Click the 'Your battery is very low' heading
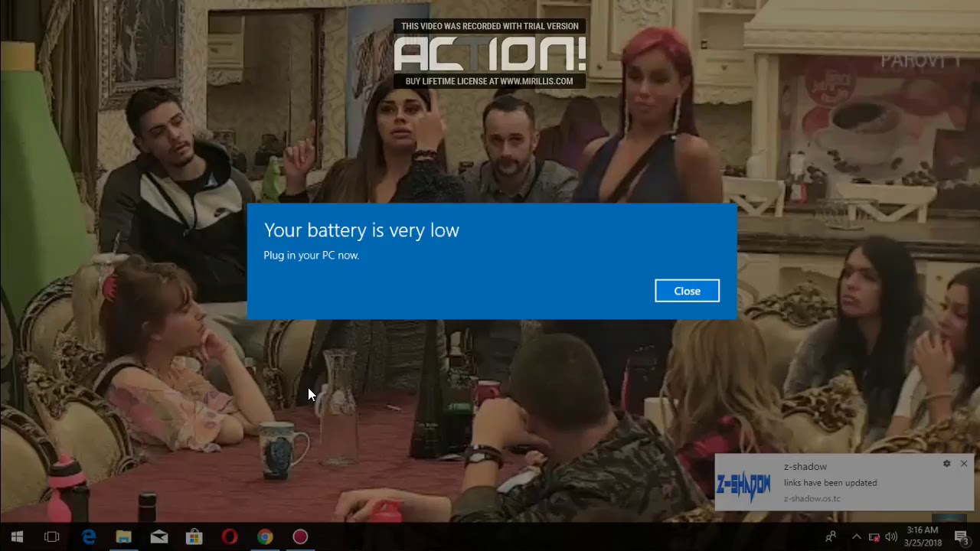 tap(361, 230)
